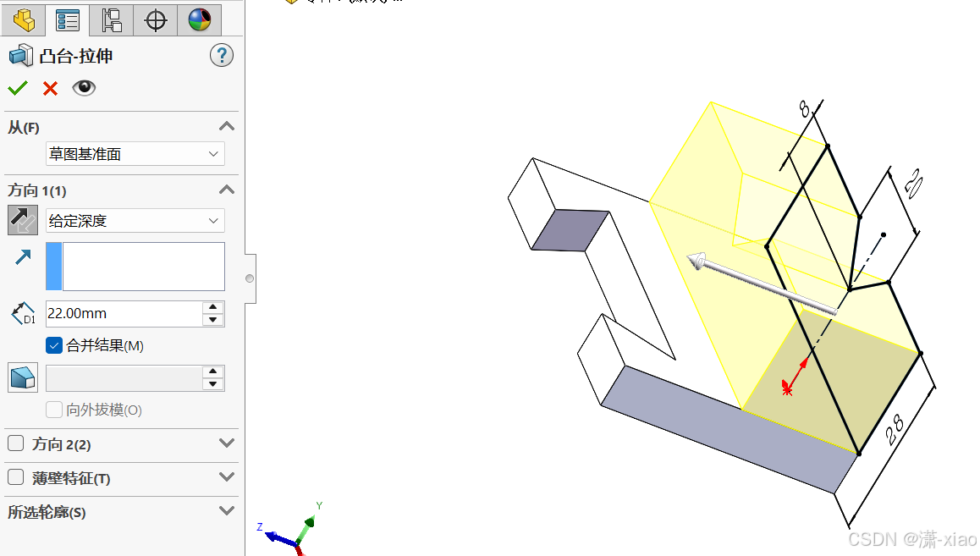Image resolution: width=980 pixels, height=556 pixels.
Task: Uncheck 合并结果(M) merge result
Action: 54,345
